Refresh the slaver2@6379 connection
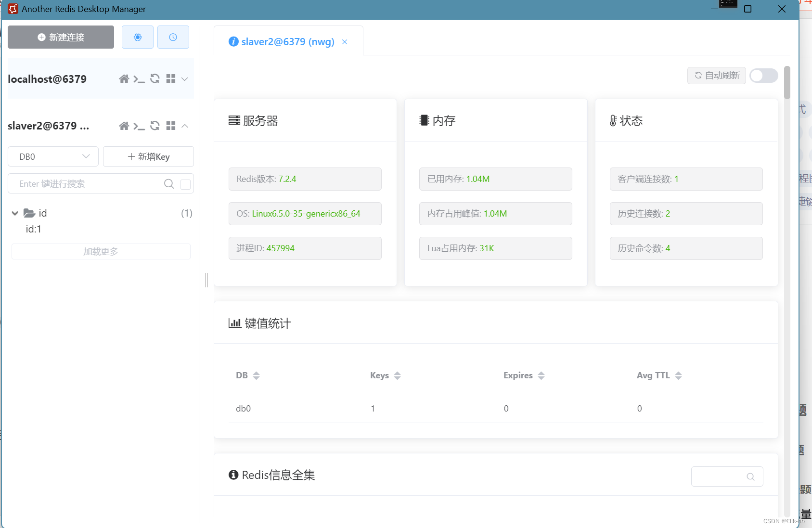The height and width of the screenshot is (528, 812). [155, 126]
